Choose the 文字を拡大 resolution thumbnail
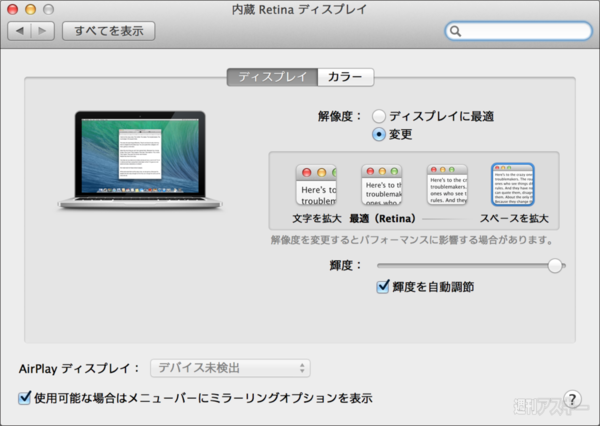Viewport: 600px width, 426px height. pos(316,185)
